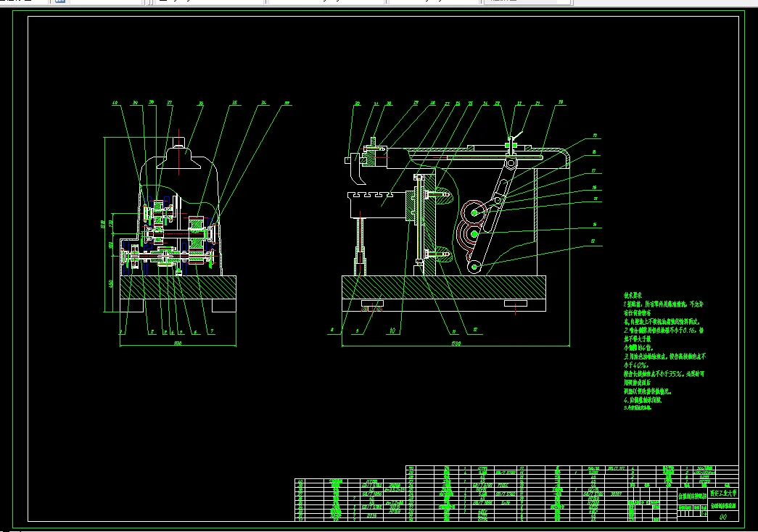
Task: Select the requirement line containing 0.16
Action: [663, 331]
